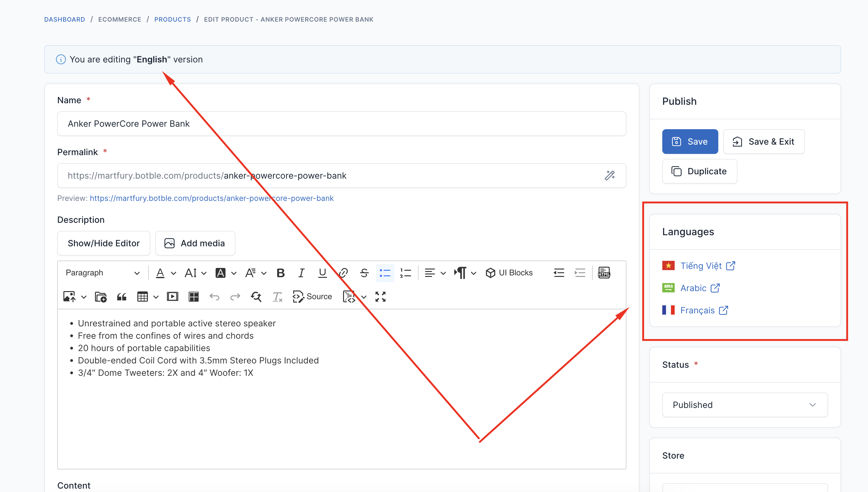Redo the editor change
This screenshot has height=492, width=868.
pyautogui.click(x=235, y=297)
